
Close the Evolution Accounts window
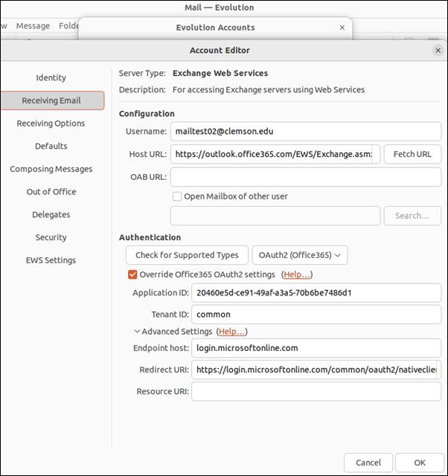[x=342, y=28]
